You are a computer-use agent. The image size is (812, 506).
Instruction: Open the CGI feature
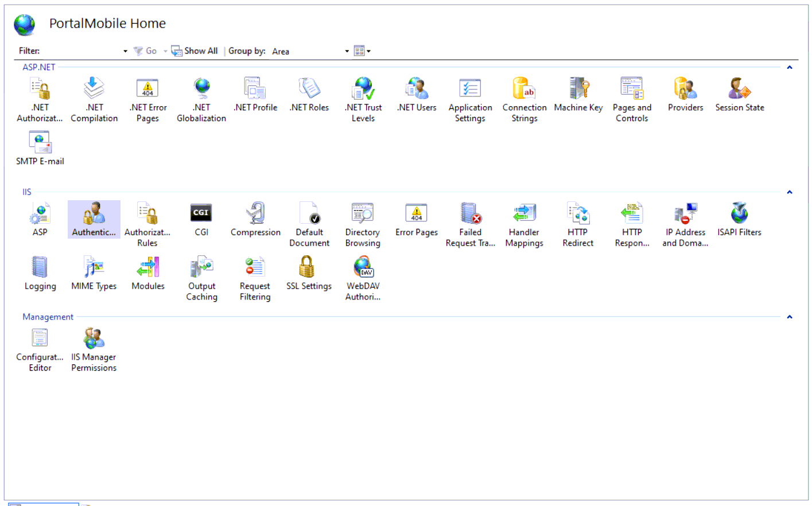tap(201, 220)
